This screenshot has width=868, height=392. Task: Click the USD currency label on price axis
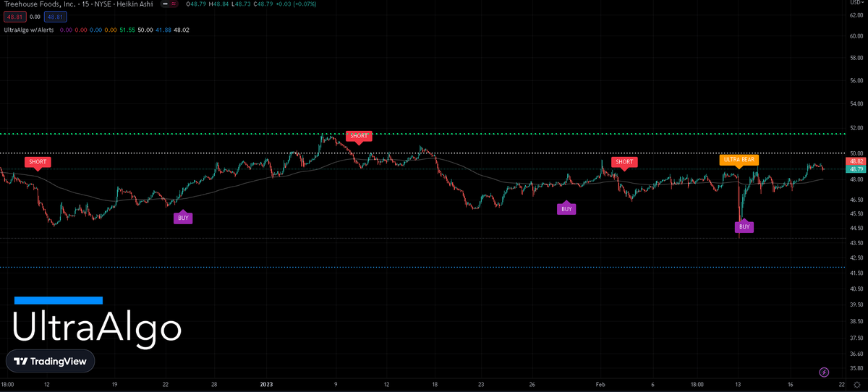click(x=857, y=4)
